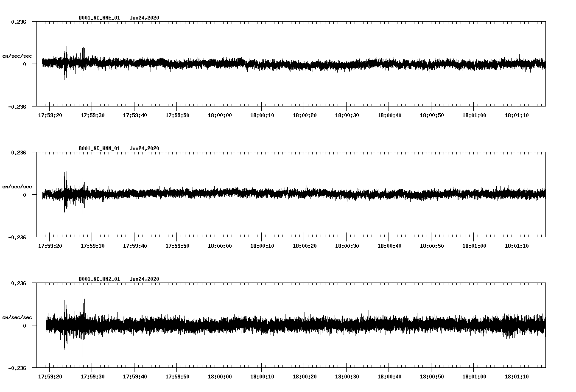Click the 17:59:40 time label under HNN
576x392 pixels.
point(135,246)
